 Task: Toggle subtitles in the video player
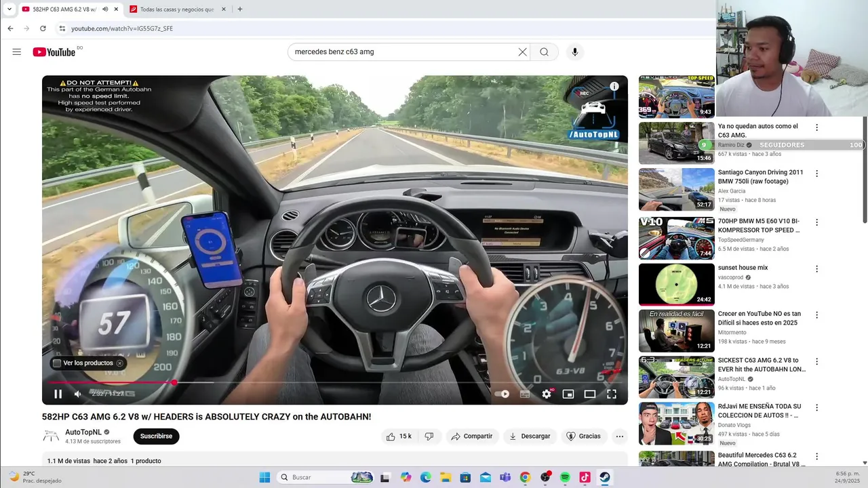click(x=524, y=394)
